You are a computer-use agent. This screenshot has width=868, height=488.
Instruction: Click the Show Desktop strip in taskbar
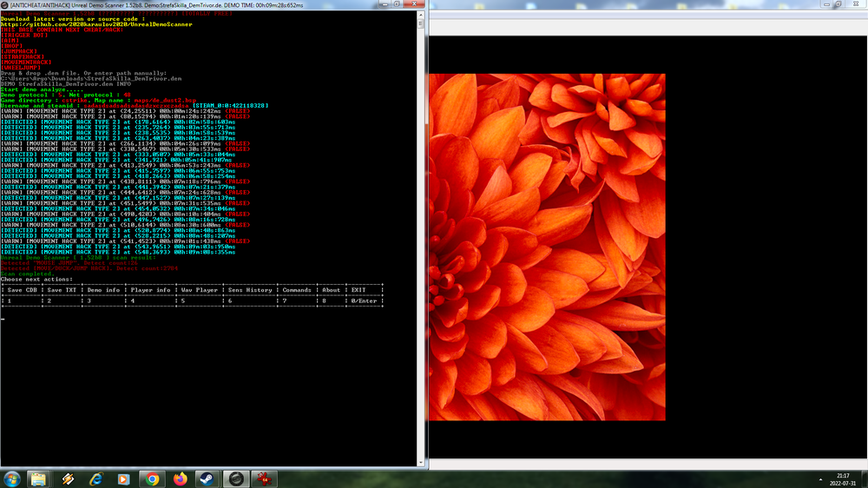[x=865, y=479]
